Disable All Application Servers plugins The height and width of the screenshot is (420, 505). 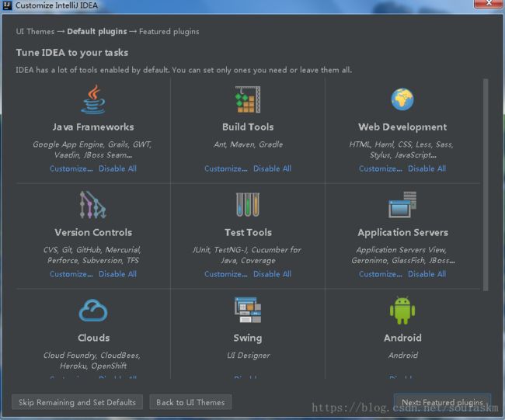click(427, 274)
